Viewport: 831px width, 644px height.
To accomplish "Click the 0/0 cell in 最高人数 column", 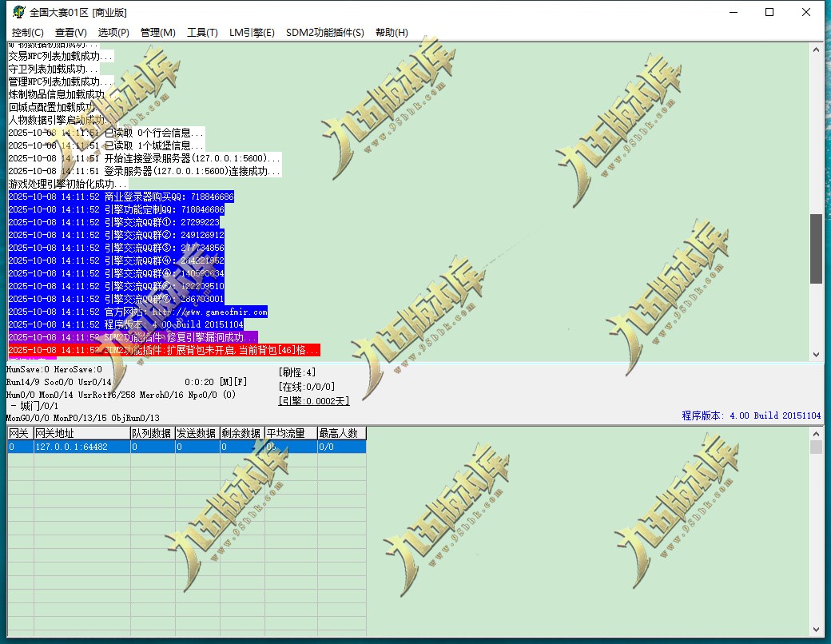I will (x=342, y=447).
